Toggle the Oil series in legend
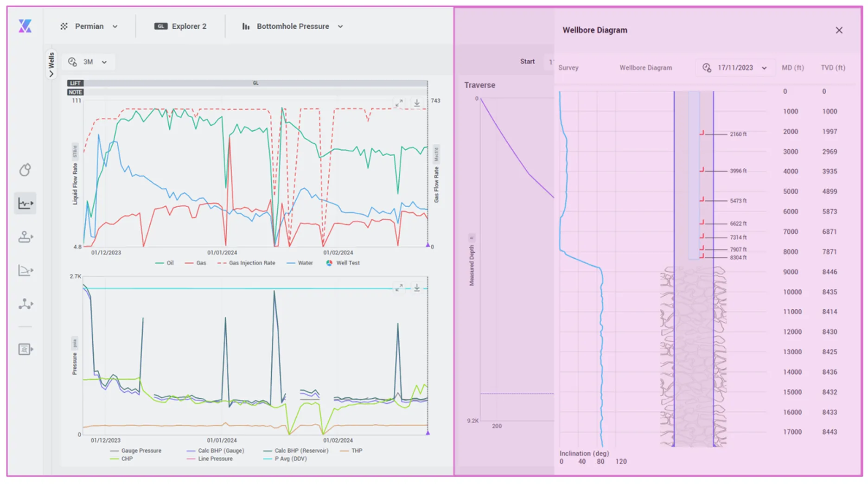This screenshot has width=868, height=485. (x=165, y=263)
